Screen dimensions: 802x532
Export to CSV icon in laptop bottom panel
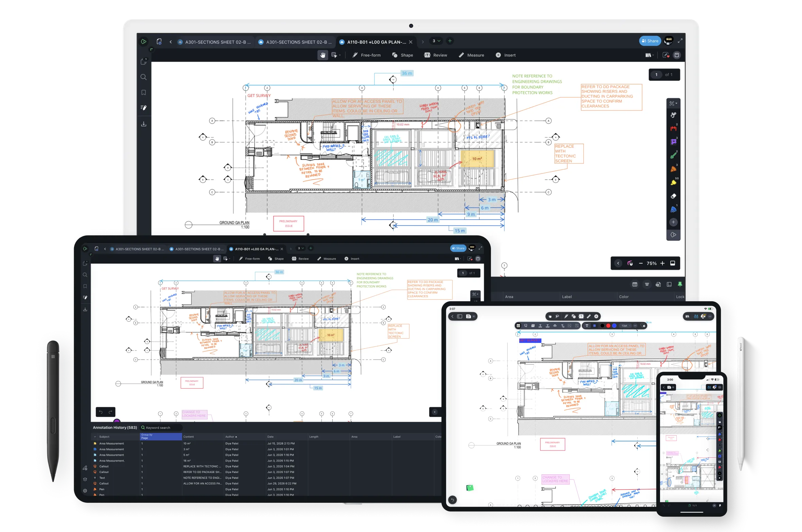[658, 284]
